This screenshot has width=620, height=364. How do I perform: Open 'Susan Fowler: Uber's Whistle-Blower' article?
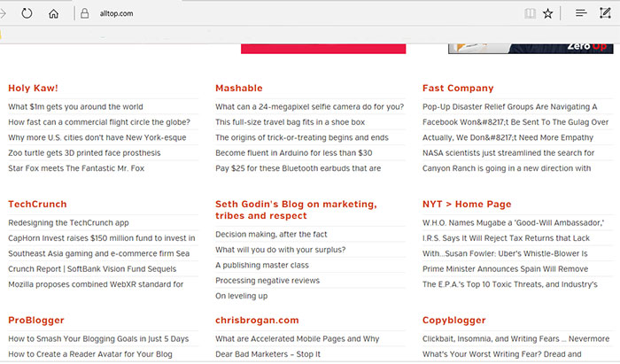(x=505, y=253)
